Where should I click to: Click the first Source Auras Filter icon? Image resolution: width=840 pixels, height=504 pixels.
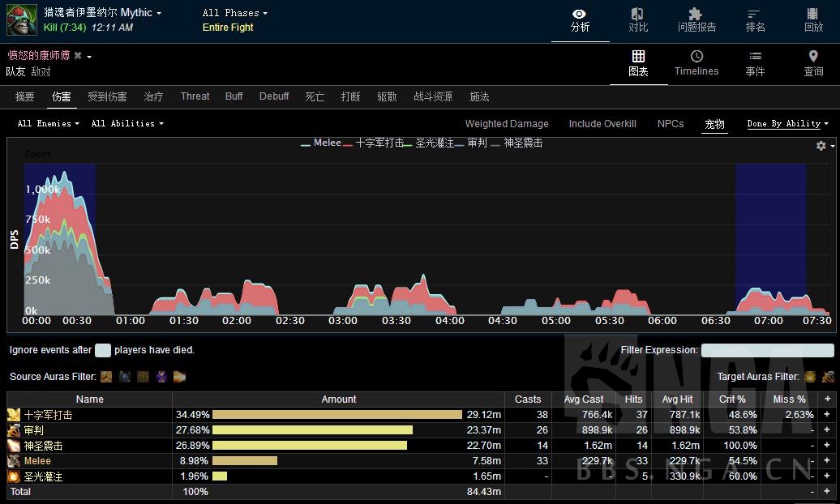tap(106, 377)
